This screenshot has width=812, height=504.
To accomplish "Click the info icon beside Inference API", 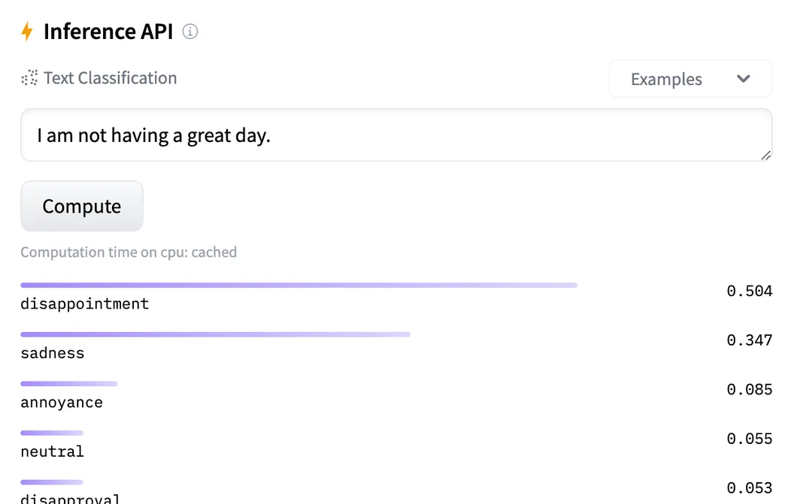I will click(190, 32).
